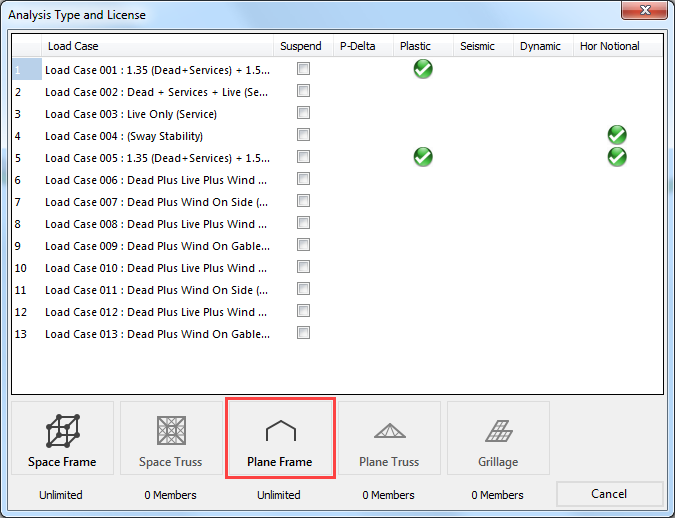Tick Suspend checkbox for Load Case 007
The image size is (675, 518).
coord(303,201)
